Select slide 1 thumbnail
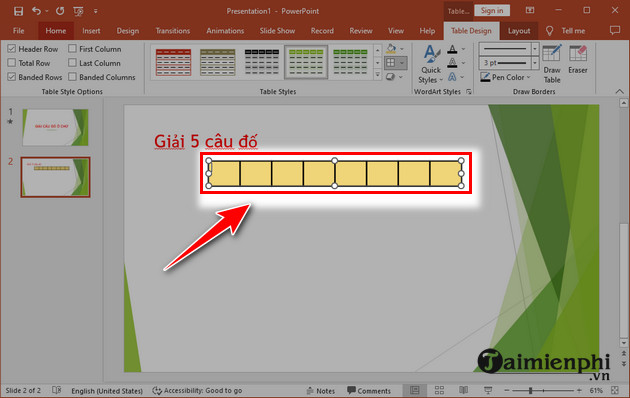 (x=55, y=127)
